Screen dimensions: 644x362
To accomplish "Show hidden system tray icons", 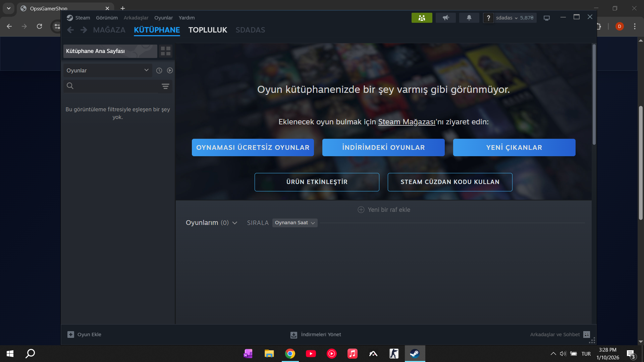I will click(x=553, y=354).
